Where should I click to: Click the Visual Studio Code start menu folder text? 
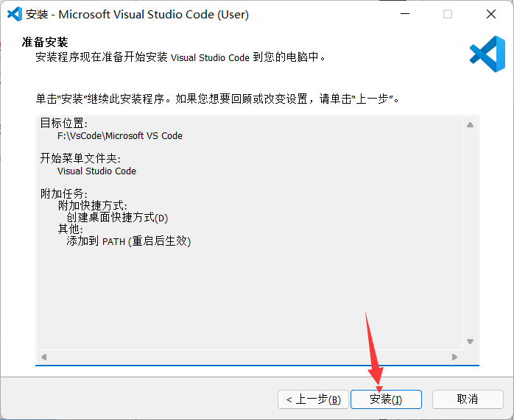click(96, 171)
